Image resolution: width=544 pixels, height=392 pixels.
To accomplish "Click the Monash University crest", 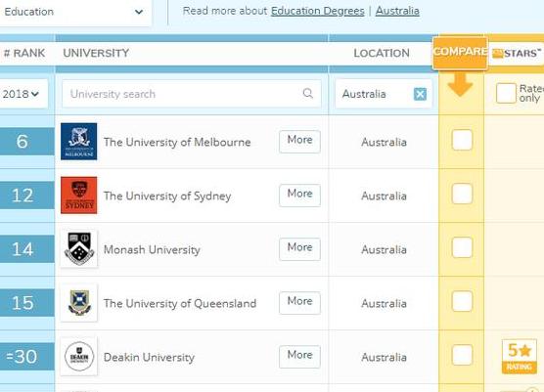I will tap(78, 249).
